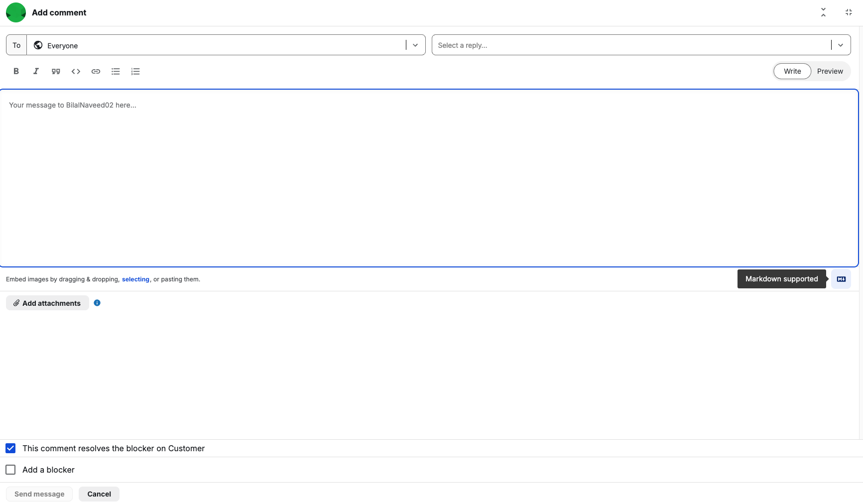Shrink the comment editor from fullscreen

click(849, 12)
